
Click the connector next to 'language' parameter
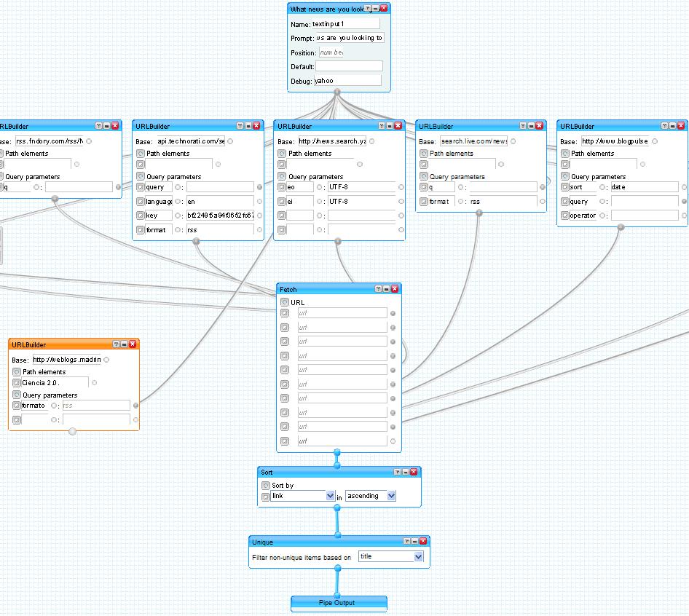point(178,202)
